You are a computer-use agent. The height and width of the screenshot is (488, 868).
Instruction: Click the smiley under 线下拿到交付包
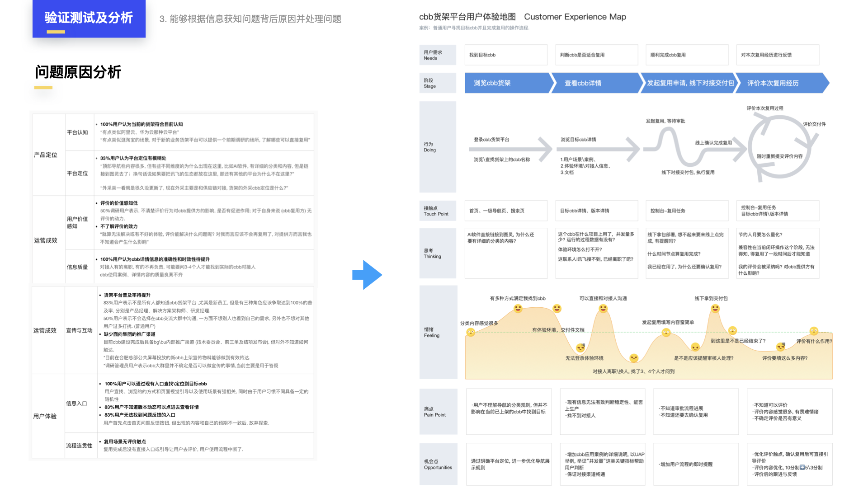[715, 309]
